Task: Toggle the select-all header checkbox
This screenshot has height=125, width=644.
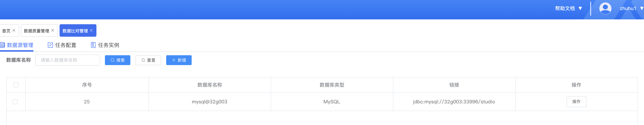Action: pos(16,85)
